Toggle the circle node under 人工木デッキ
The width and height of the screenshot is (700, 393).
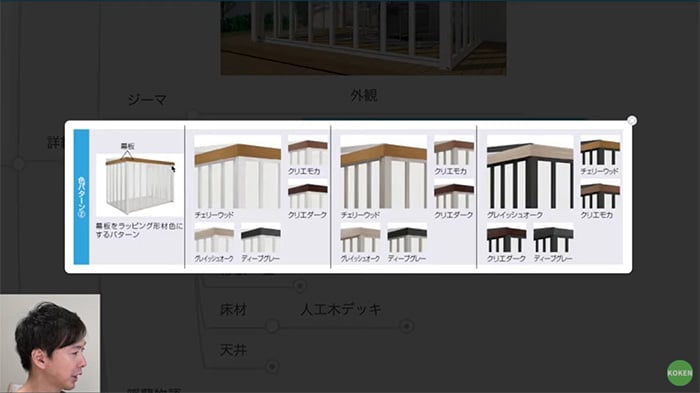406,326
